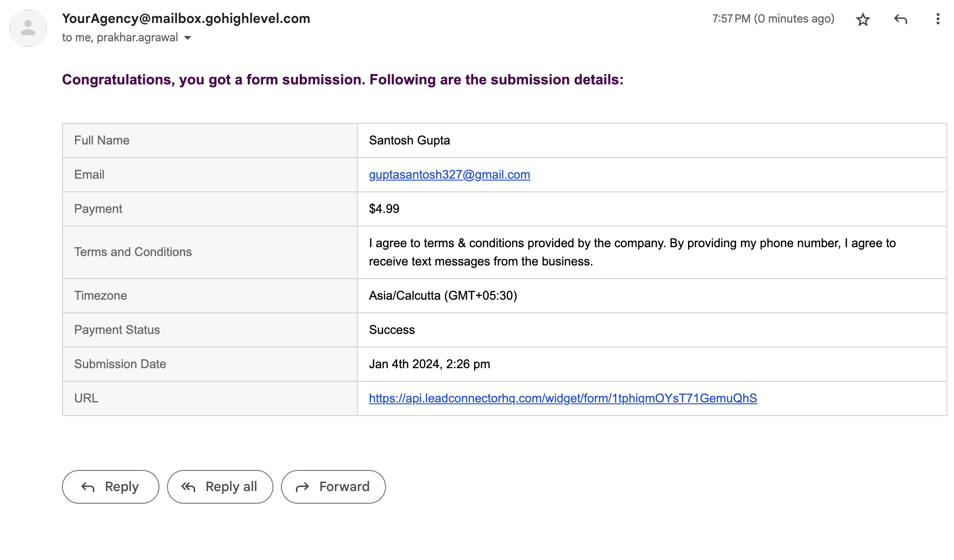Click the Asia/Calcutta timezone value
This screenshot has width=954, height=560.
(x=443, y=295)
